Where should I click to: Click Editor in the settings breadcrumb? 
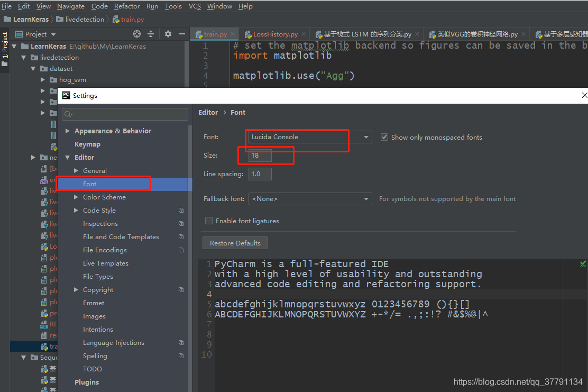pos(208,113)
